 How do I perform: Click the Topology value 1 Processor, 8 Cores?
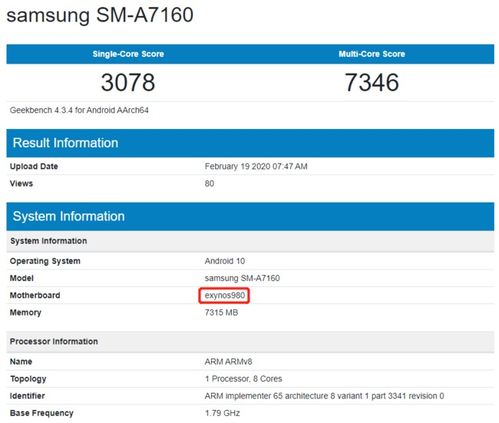(243, 379)
